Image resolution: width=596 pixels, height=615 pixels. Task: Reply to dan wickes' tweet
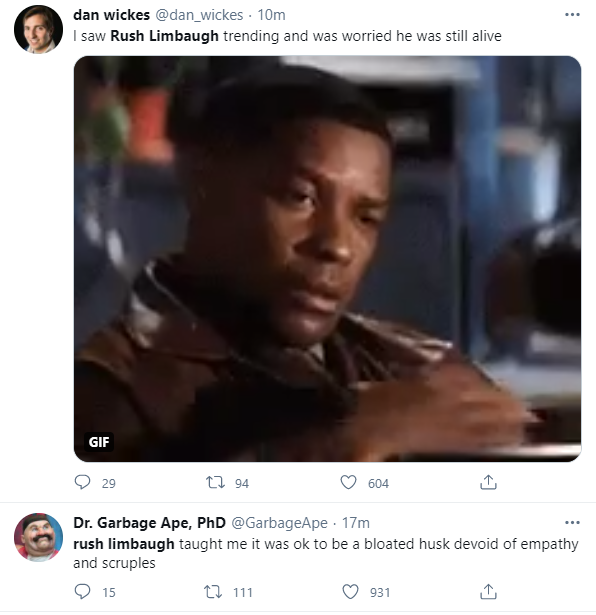(83, 482)
